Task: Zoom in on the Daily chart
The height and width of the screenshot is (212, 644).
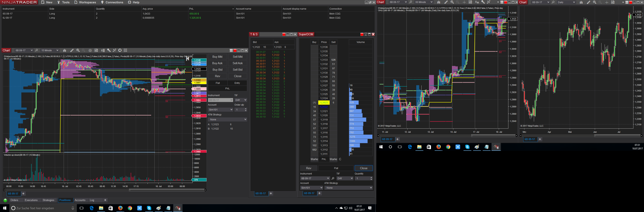Action: click(x=594, y=2)
